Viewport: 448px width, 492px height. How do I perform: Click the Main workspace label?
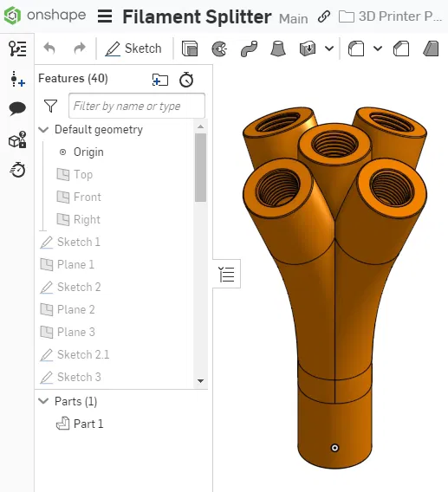pos(293,19)
